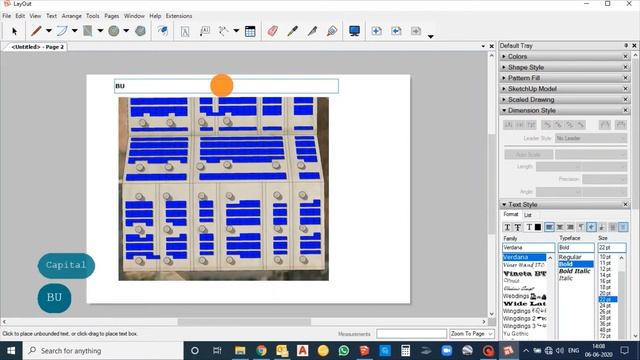Click Windows Start button

11,351
